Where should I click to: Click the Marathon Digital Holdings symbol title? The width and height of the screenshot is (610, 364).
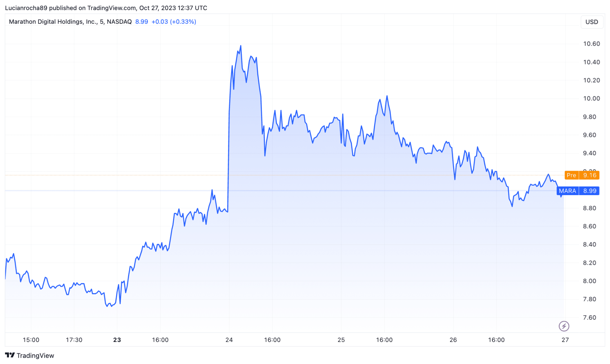[x=70, y=22]
